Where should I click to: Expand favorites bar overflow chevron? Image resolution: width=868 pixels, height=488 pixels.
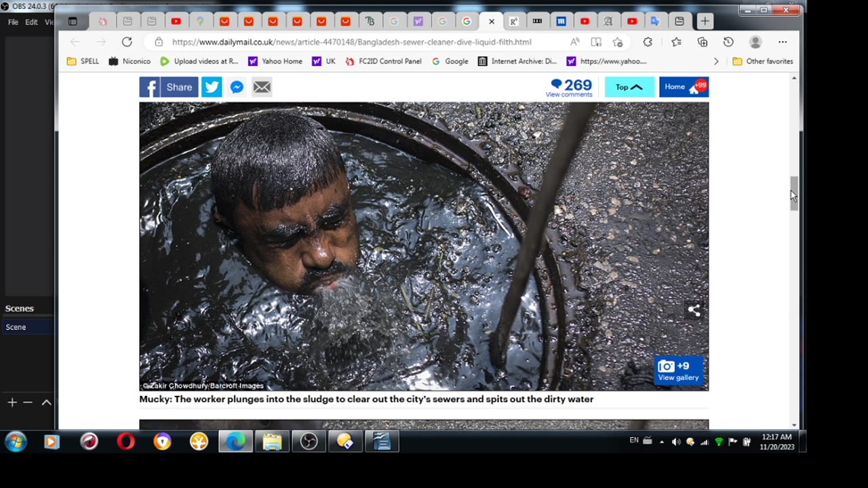coord(716,61)
